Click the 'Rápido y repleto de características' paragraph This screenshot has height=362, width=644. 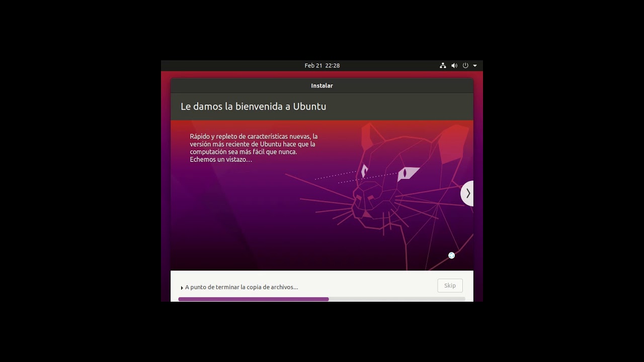pyautogui.click(x=254, y=148)
